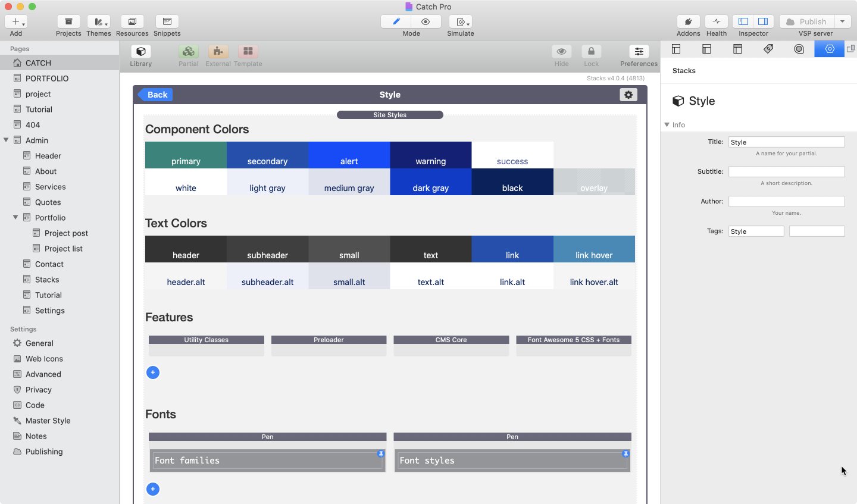Select the PORTFOLIO page in sidebar

click(x=46, y=79)
